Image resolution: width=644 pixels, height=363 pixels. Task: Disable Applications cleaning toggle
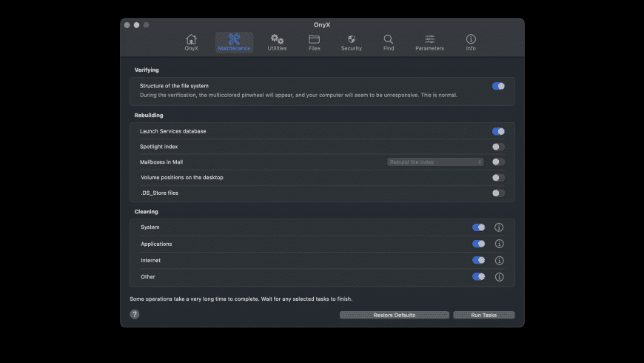[x=478, y=244]
